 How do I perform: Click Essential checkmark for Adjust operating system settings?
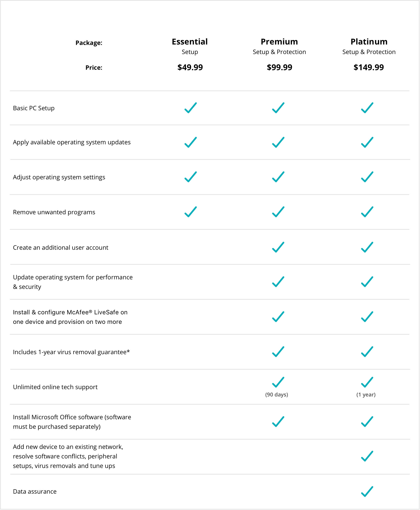point(191,177)
